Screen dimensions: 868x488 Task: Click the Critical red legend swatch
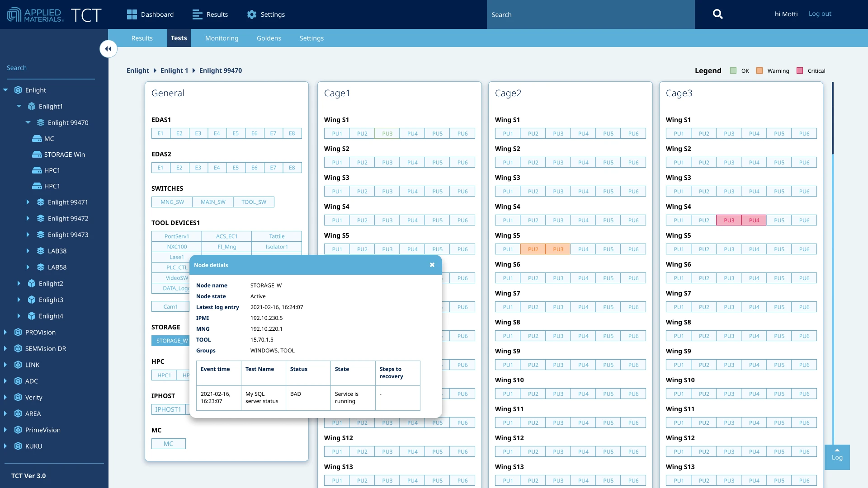[800, 71]
